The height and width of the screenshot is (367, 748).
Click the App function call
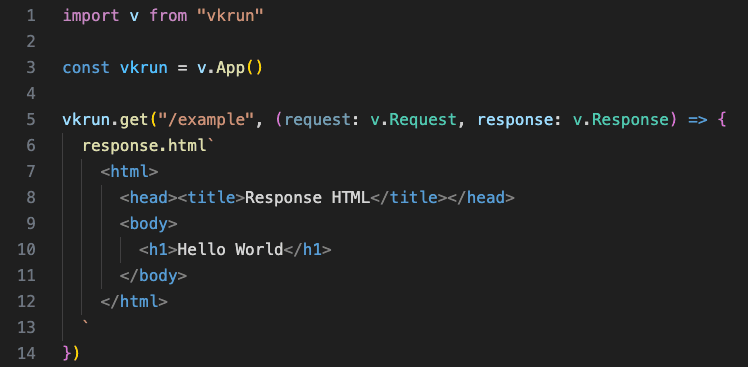[x=230, y=68]
